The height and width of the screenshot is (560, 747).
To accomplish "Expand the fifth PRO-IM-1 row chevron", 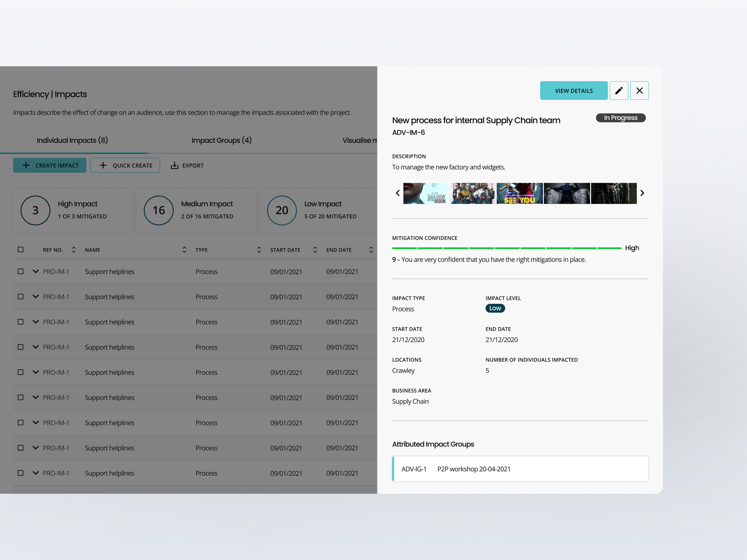I will pos(36,372).
